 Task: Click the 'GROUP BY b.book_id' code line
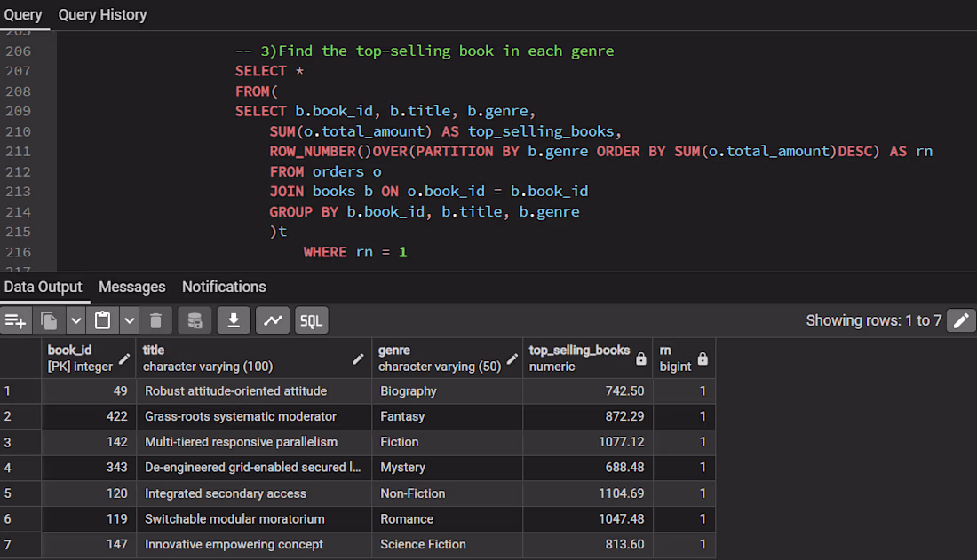[x=425, y=212]
